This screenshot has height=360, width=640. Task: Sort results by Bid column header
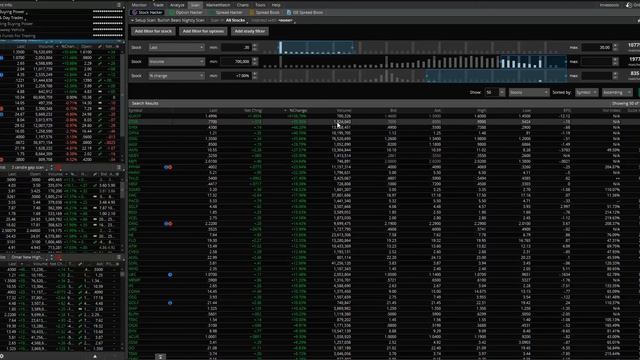click(393, 111)
